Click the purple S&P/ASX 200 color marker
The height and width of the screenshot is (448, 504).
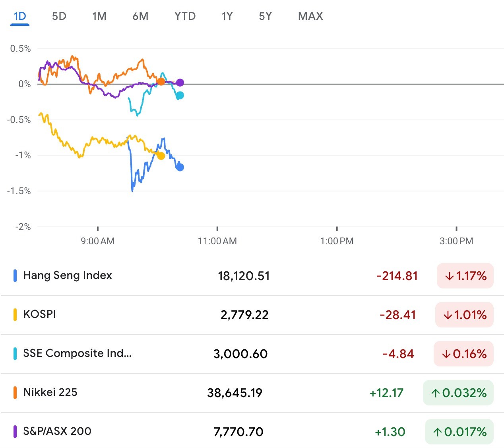(x=15, y=432)
